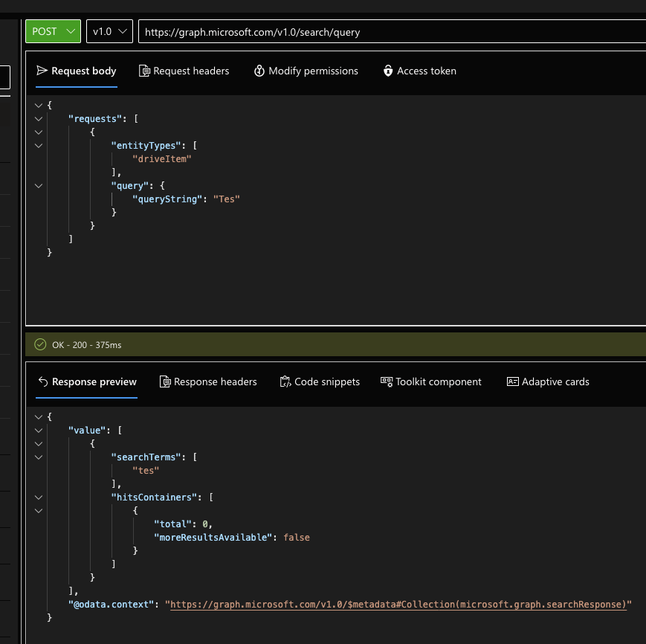Screen dimensions: 646x644
Task: Click the "Tes" queryString value
Action: click(227, 199)
